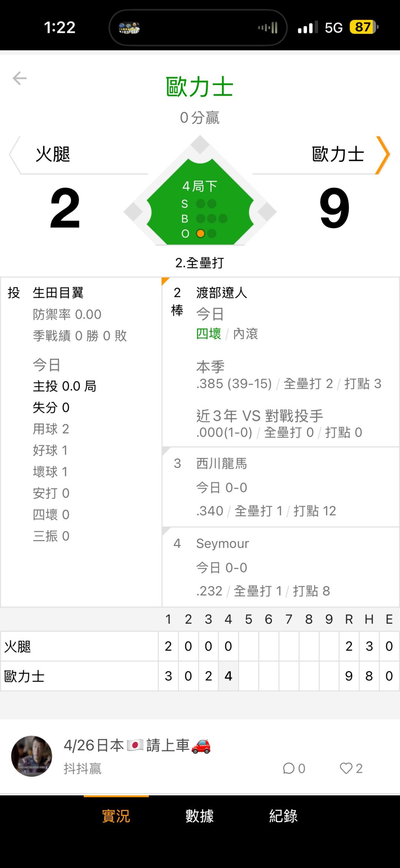Tap the battery indicator showing 87

pyautogui.click(x=363, y=27)
